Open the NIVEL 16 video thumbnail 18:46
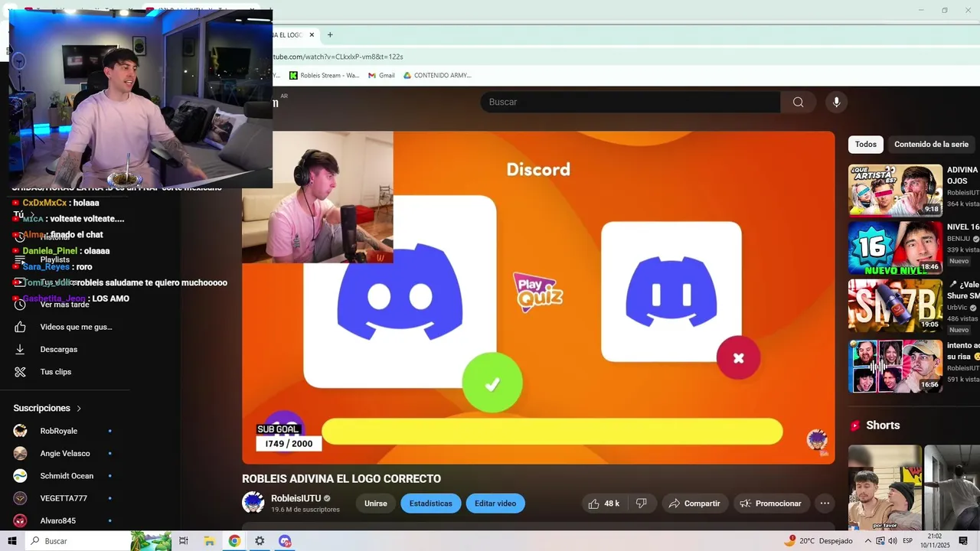 click(x=895, y=248)
